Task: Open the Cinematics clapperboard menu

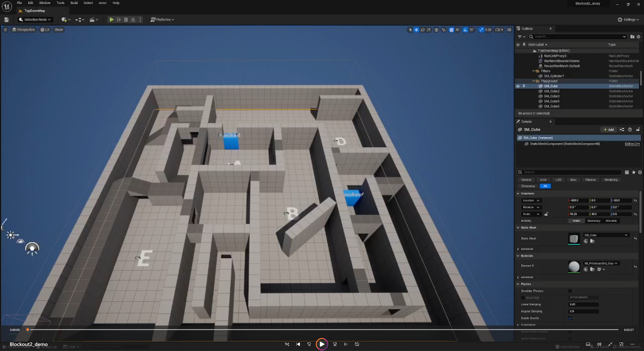Action: (x=94, y=19)
